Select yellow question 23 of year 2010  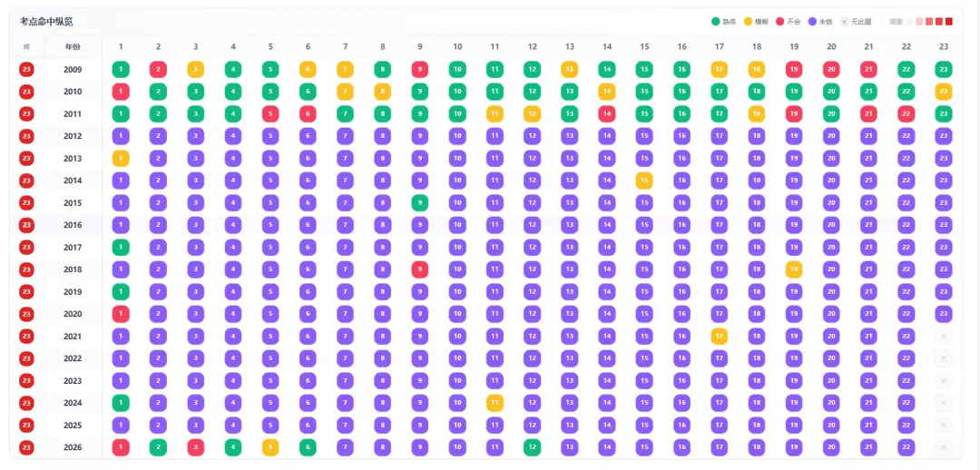click(x=944, y=92)
